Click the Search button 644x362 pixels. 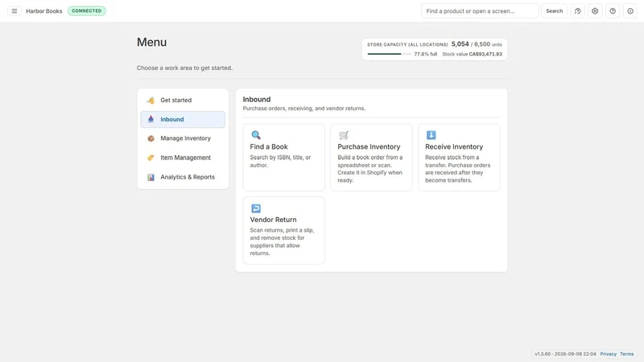tap(554, 11)
